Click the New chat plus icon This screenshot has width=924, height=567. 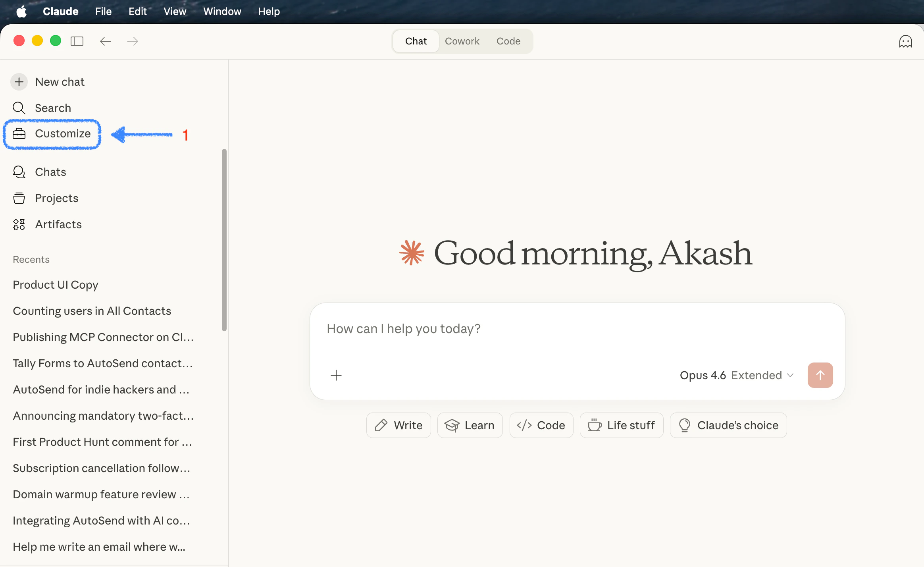(x=19, y=82)
